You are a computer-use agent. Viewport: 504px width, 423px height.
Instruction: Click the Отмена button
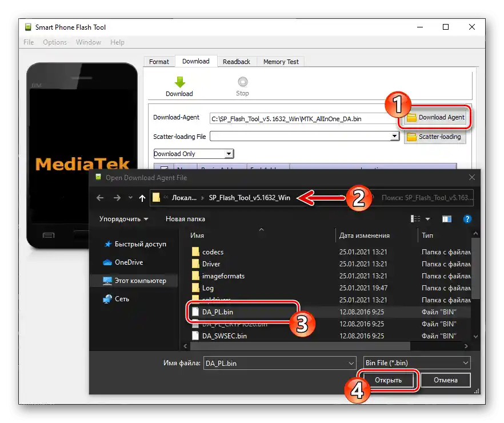(446, 380)
